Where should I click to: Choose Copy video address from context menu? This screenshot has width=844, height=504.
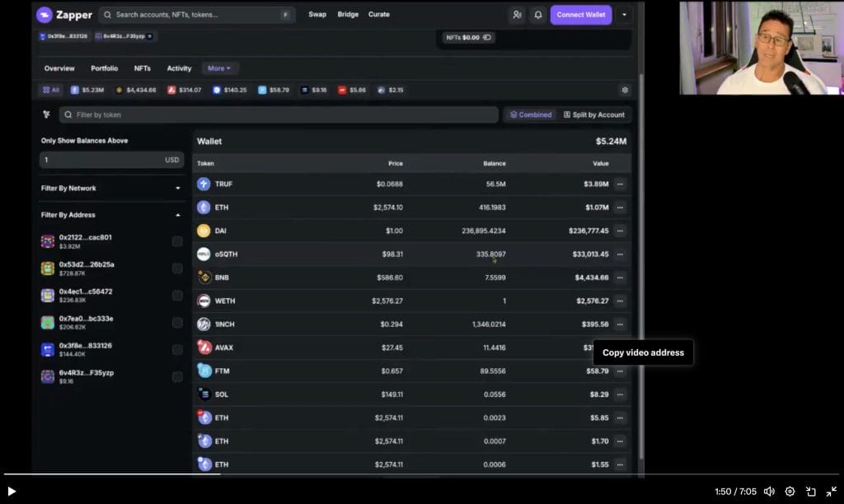click(x=643, y=352)
